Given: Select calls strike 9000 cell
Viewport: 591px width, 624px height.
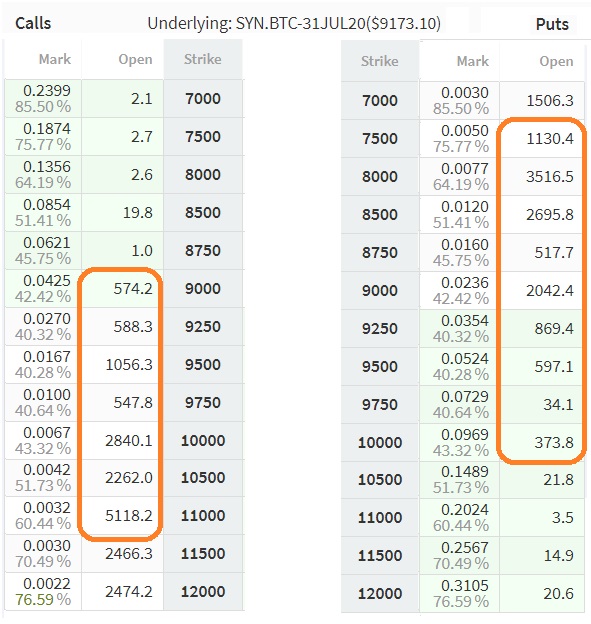Looking at the screenshot, I should pos(203,289).
